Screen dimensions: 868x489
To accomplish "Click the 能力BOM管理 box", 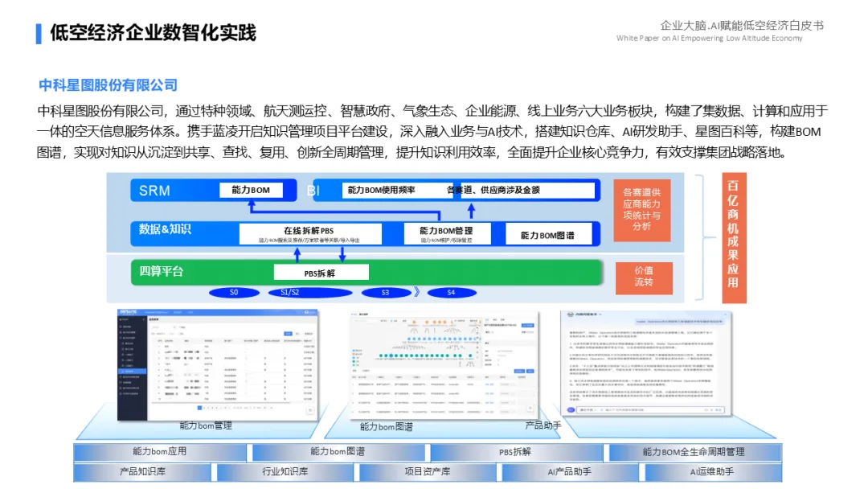I will coord(447,234).
